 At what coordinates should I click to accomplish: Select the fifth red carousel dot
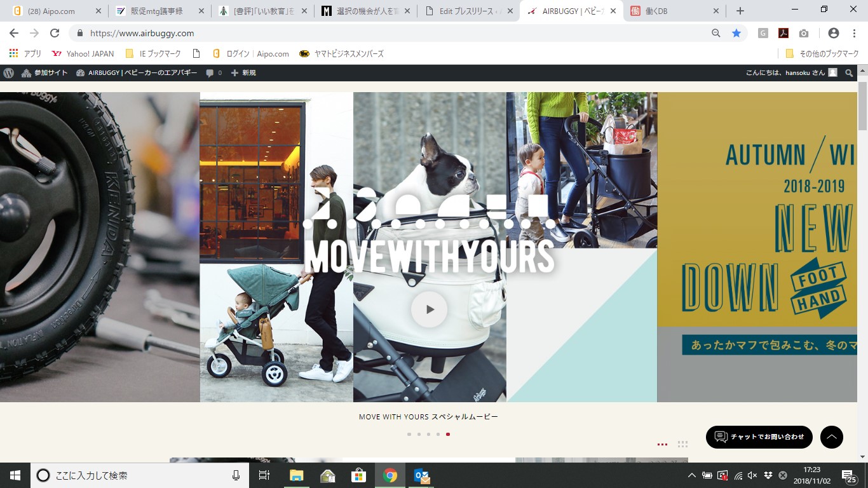coord(448,435)
